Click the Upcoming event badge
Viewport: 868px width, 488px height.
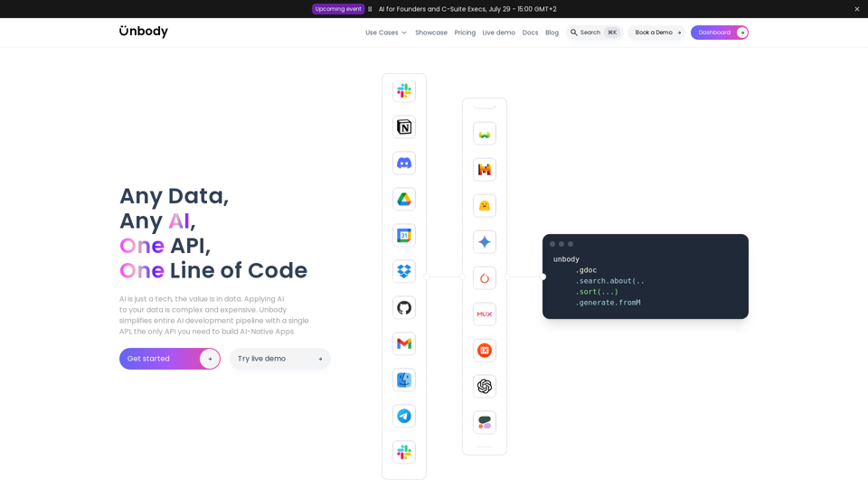click(338, 9)
